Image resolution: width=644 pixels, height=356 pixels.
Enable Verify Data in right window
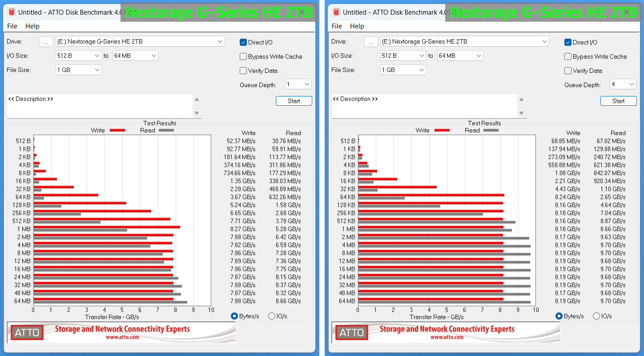coord(568,71)
